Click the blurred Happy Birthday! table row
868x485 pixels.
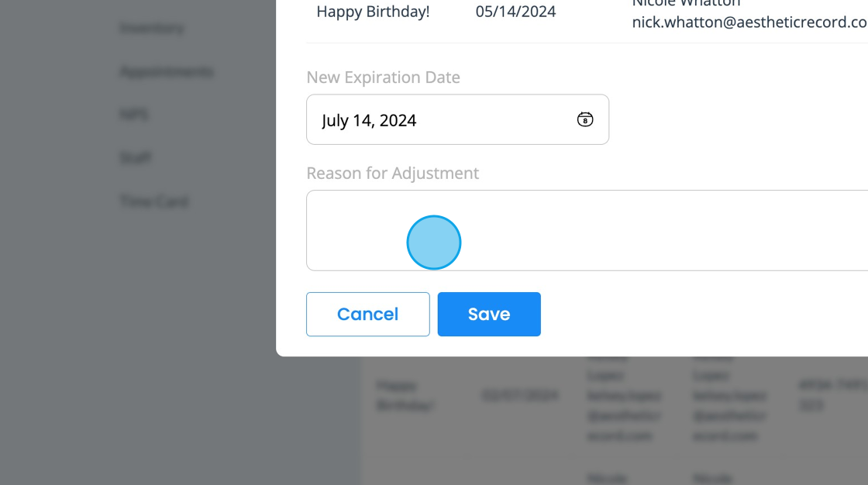(397, 395)
